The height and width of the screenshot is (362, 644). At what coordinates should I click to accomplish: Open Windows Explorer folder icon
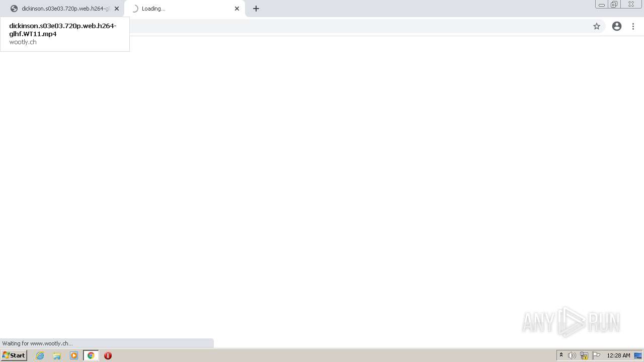pyautogui.click(x=57, y=355)
